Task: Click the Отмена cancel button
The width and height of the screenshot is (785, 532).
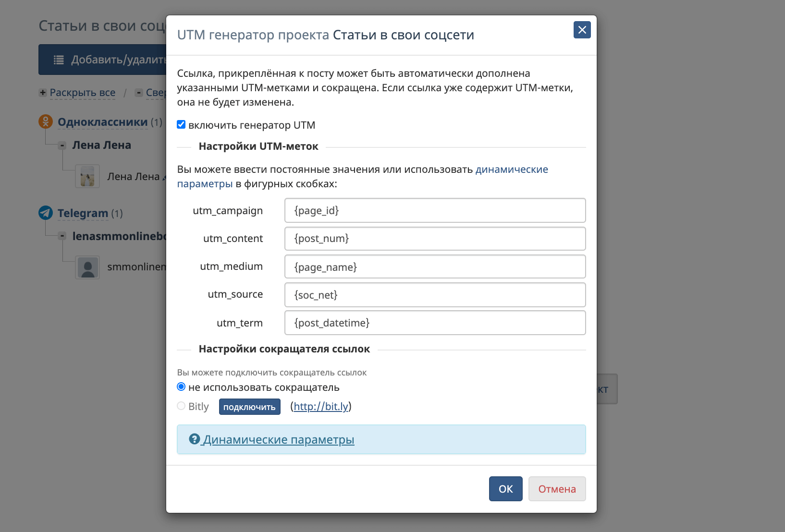Action: click(557, 489)
